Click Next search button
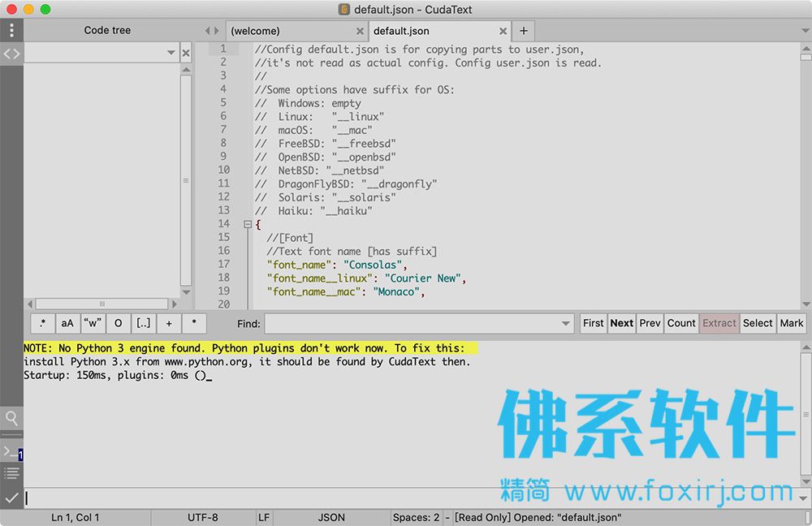 tap(621, 323)
